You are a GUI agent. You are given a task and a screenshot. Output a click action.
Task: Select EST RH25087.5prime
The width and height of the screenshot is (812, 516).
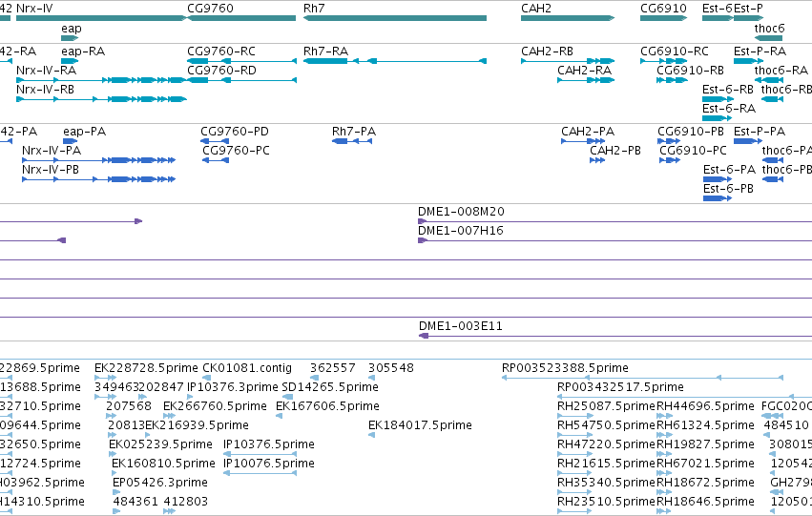point(575,416)
